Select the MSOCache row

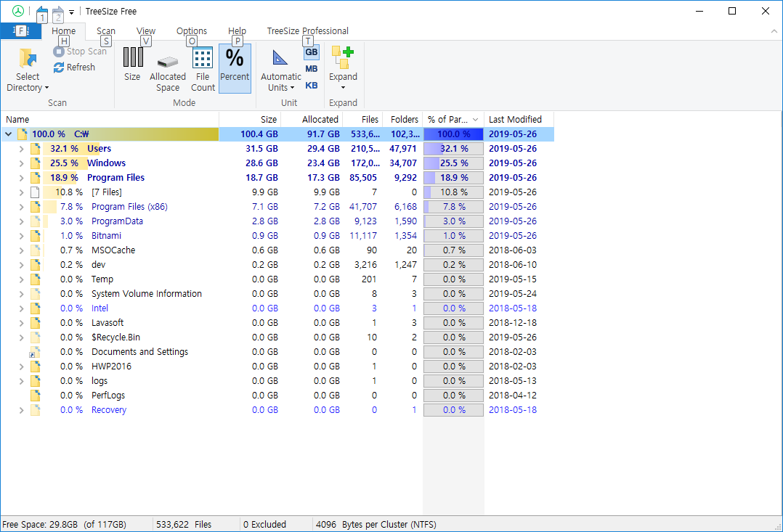pyautogui.click(x=277, y=250)
